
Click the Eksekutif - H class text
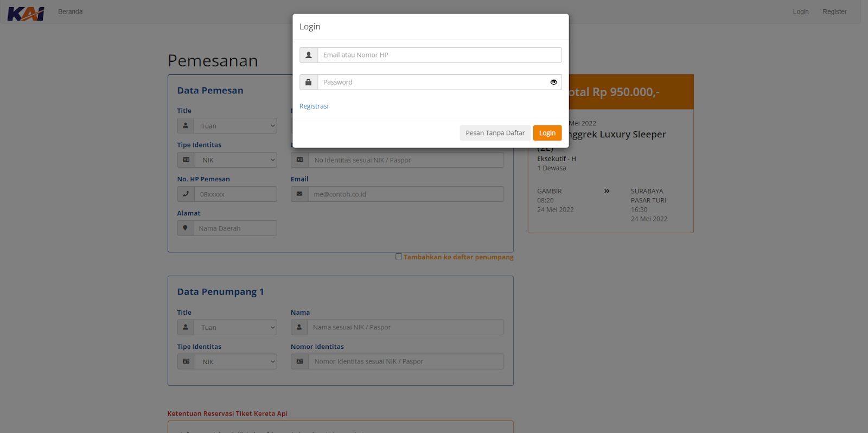[557, 159]
